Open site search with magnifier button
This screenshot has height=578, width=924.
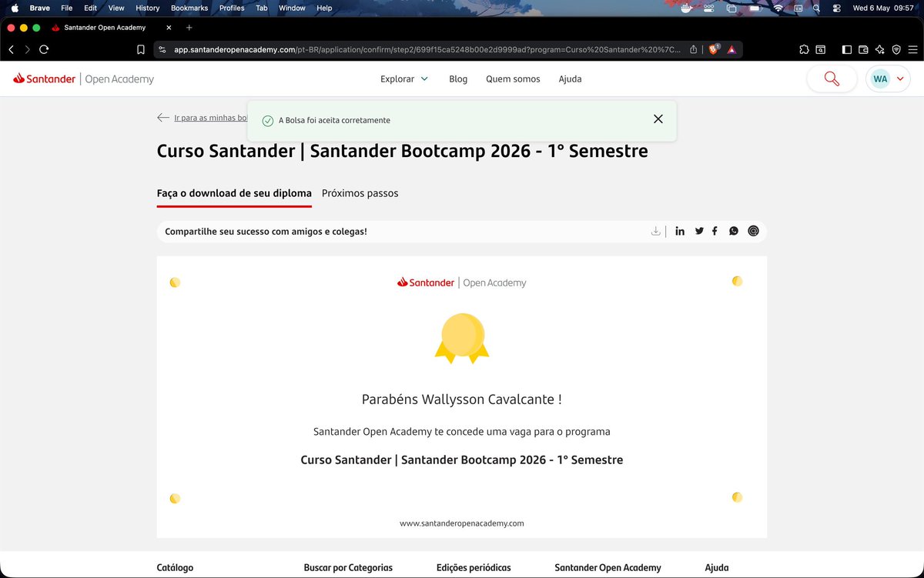click(832, 79)
